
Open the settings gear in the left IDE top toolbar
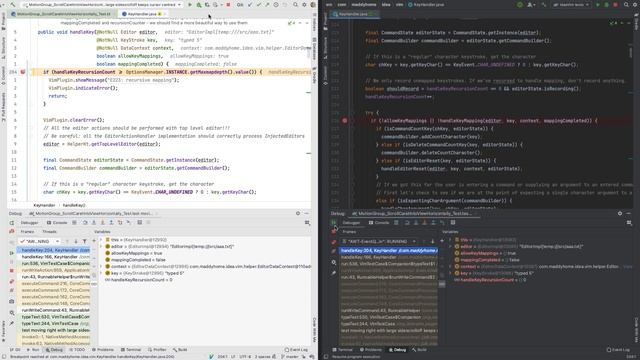point(304,4)
